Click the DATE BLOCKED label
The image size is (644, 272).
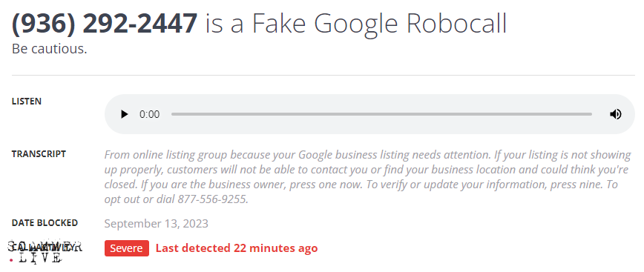pos(45,223)
